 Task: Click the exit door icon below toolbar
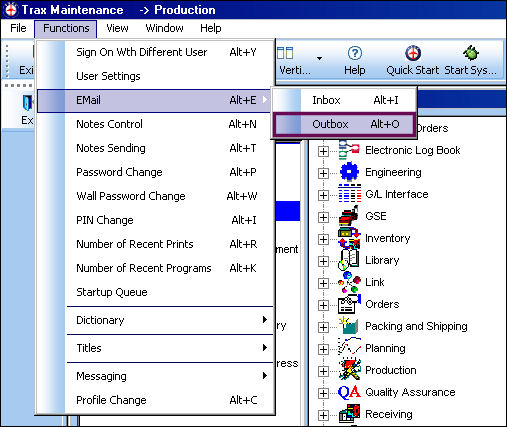click(x=27, y=103)
